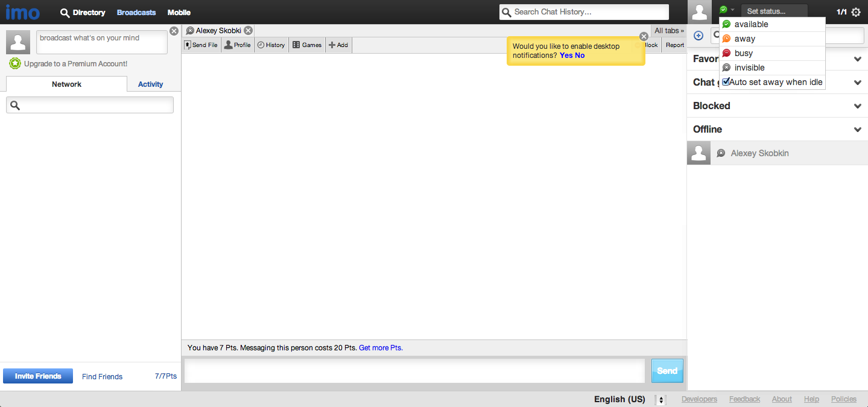Image resolution: width=868 pixels, height=407 pixels.
Task: Click Alexey Skobkin's avatar in the contact list
Action: click(699, 153)
